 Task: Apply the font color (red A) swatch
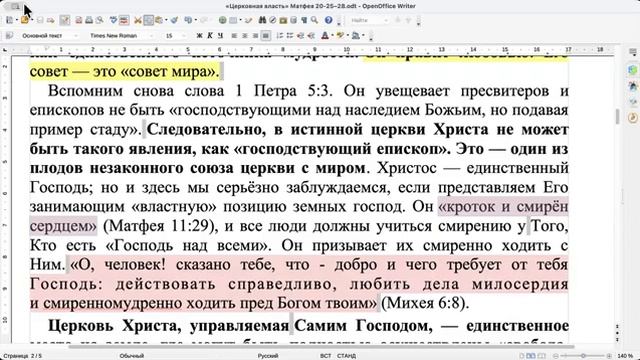coord(325,36)
